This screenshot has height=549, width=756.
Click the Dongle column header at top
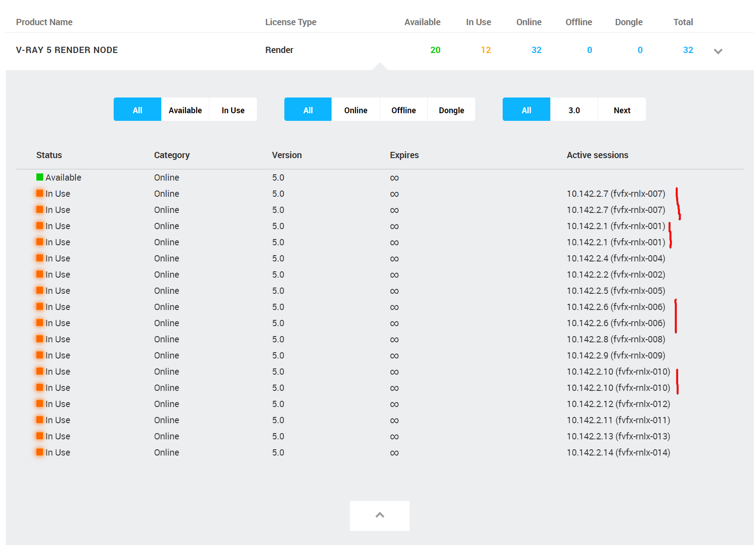629,22
